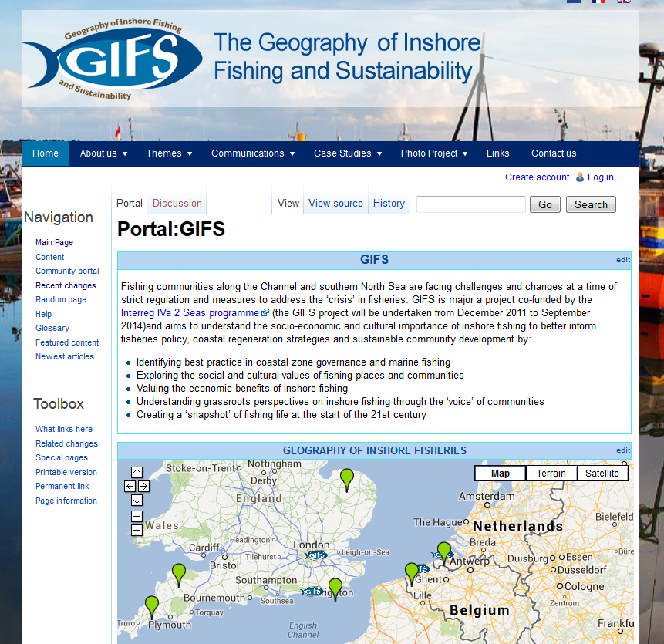Pan the map left with arrow button
This screenshot has height=644, width=664.
130,487
